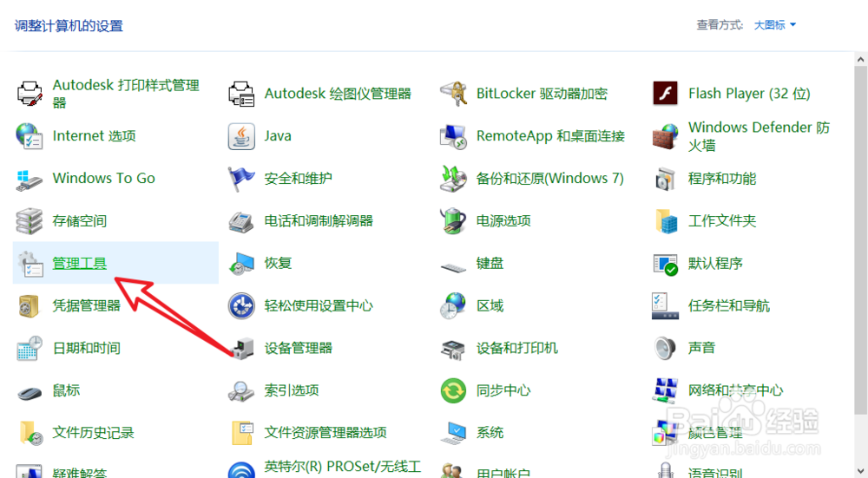The height and width of the screenshot is (478, 868).
Task: Click the 电源选项 text link
Action: pyautogui.click(x=503, y=220)
